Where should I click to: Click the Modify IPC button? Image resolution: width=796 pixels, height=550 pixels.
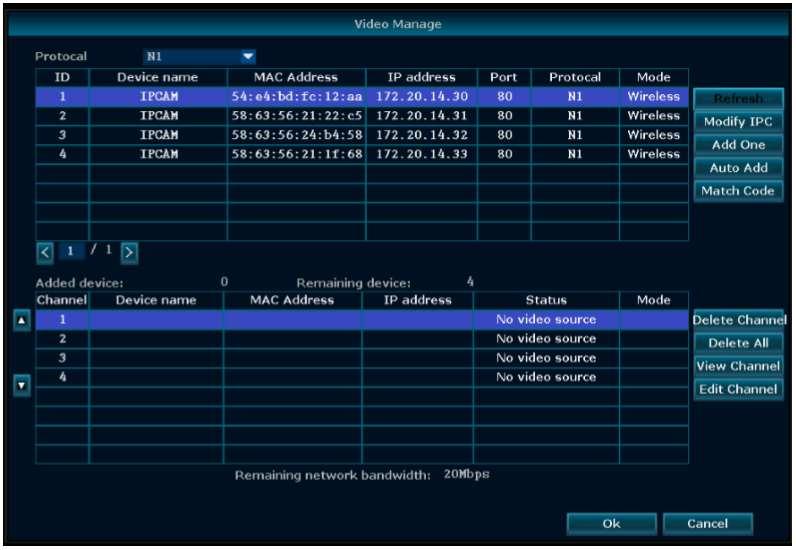738,122
